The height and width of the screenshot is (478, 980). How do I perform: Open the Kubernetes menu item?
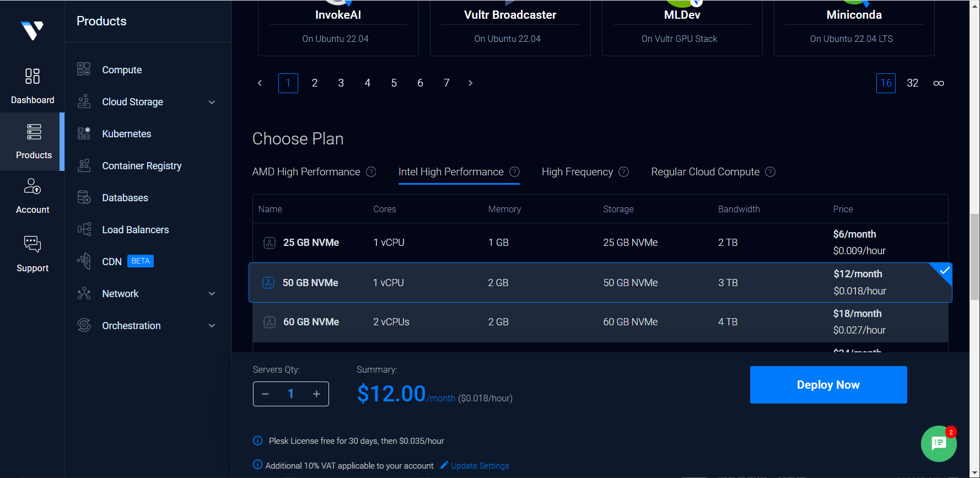[x=126, y=134]
